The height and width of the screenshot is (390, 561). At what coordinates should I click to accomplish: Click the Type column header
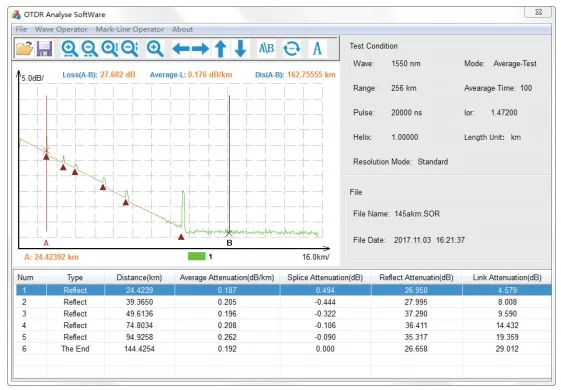(x=75, y=278)
